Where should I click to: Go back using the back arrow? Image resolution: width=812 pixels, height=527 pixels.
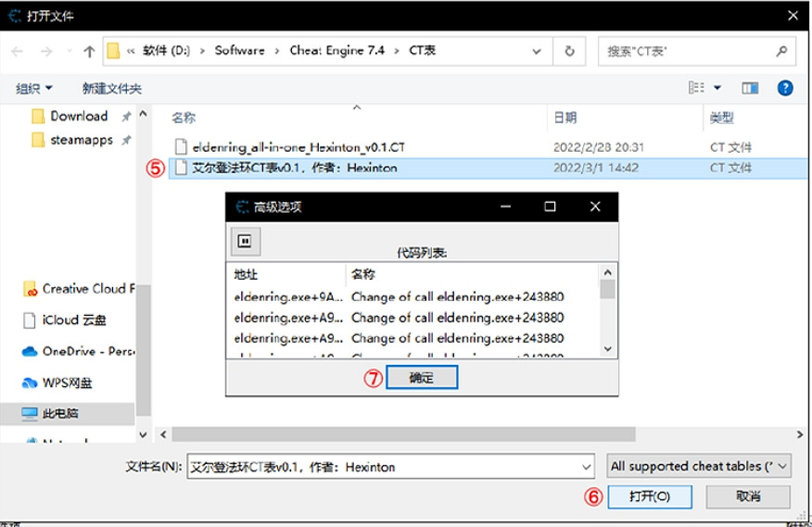[x=17, y=51]
